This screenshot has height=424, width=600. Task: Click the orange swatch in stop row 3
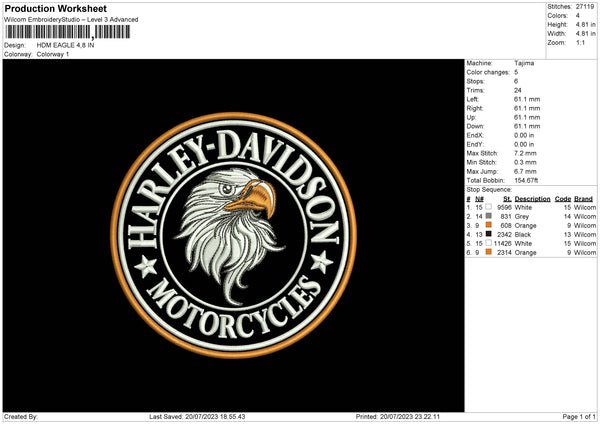coord(489,225)
